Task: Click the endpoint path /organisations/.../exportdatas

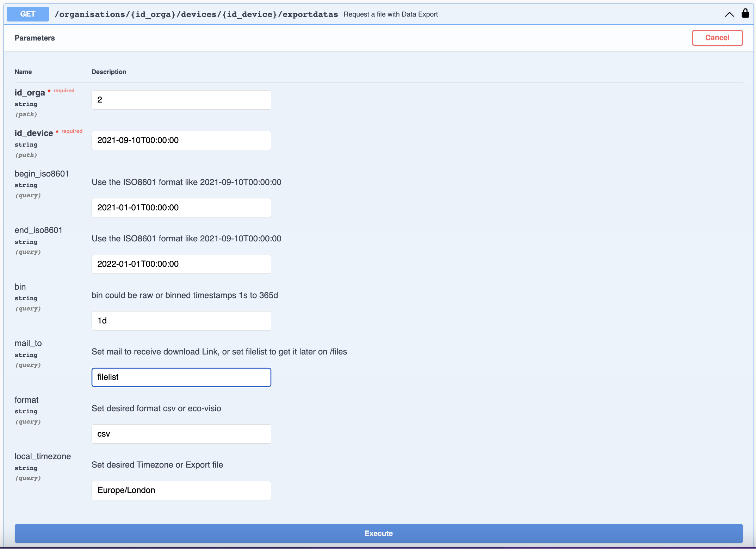Action: [196, 14]
